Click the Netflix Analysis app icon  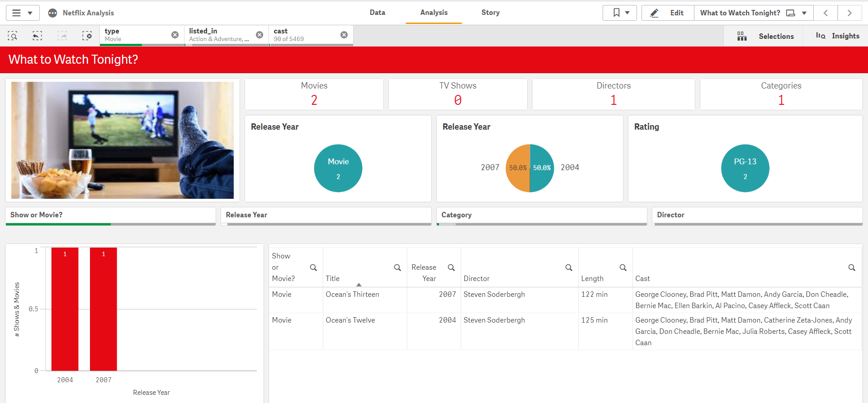click(x=52, y=13)
